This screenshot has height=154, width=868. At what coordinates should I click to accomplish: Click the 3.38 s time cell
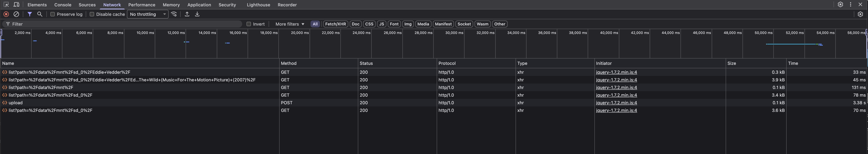(827, 103)
